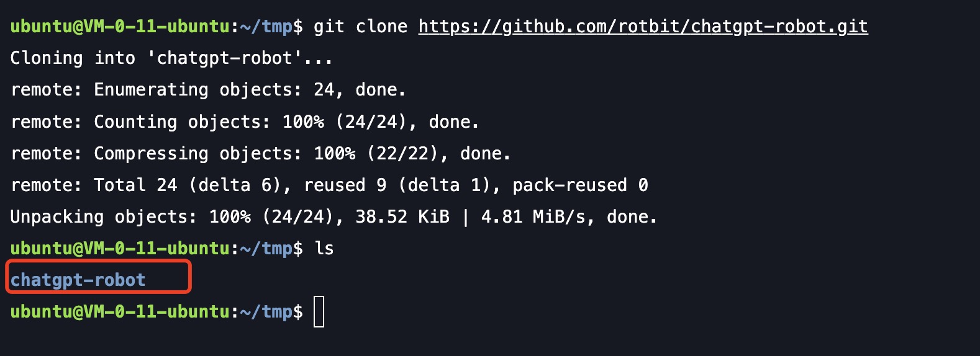Screen dimensions: 980x356
Task: Click the 'pack-reused 0' text
Action: pos(580,185)
